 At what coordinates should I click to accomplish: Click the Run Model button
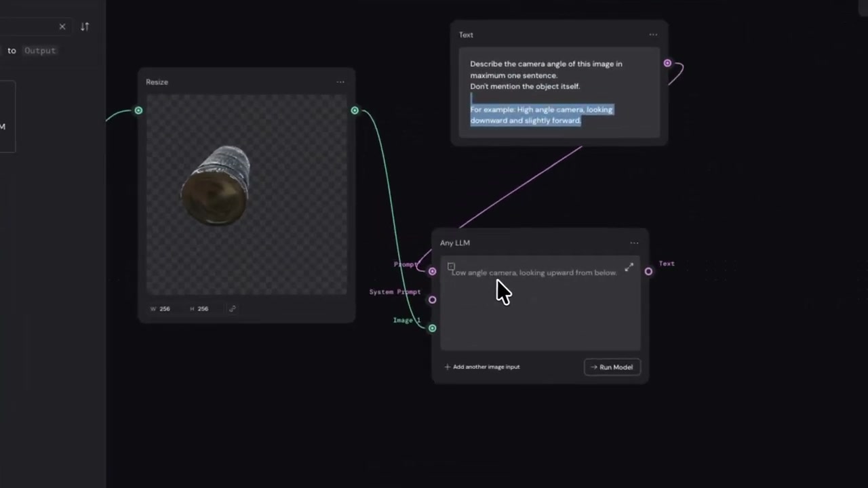pyautogui.click(x=612, y=367)
